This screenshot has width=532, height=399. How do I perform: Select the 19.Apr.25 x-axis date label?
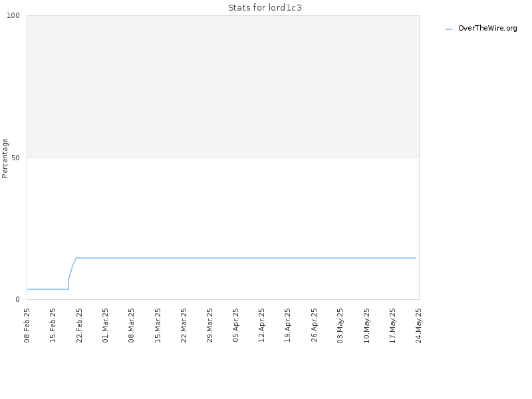[288, 325]
